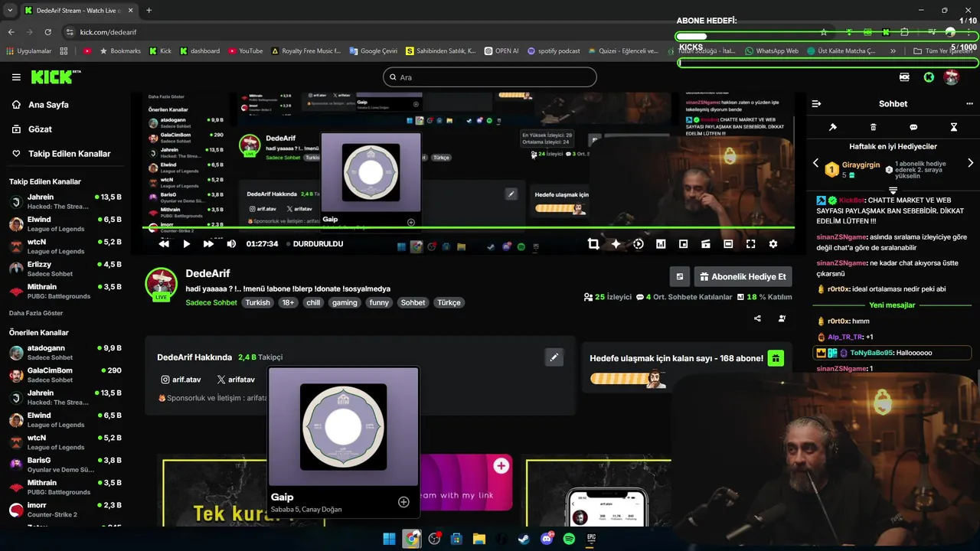Click green gift button beside subscriber goal
Viewport: 980px width, 551px height.
point(776,358)
